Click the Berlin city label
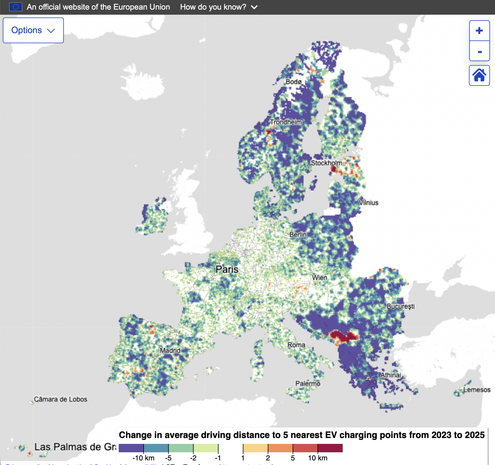 298,235
